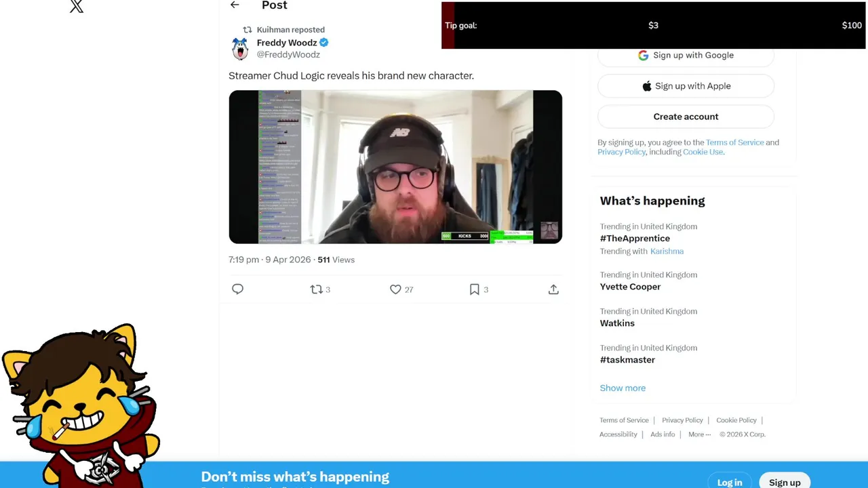
Task: Open the share post icon
Action: (553, 289)
